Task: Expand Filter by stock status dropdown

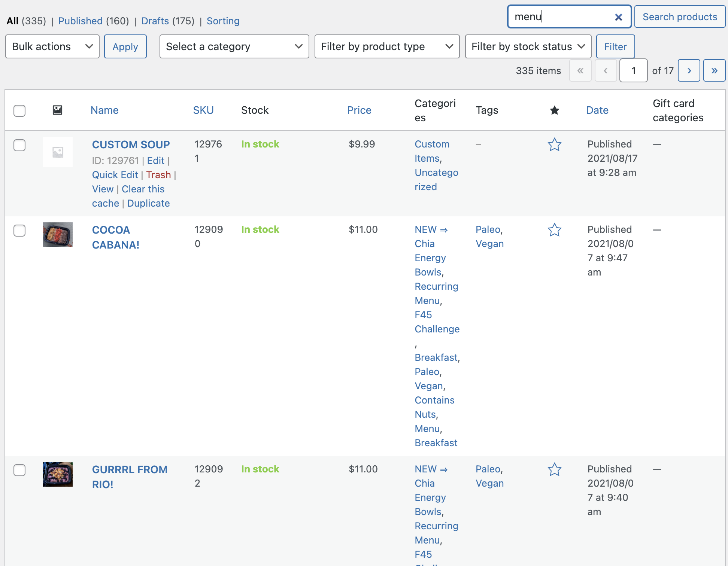Action: point(528,46)
